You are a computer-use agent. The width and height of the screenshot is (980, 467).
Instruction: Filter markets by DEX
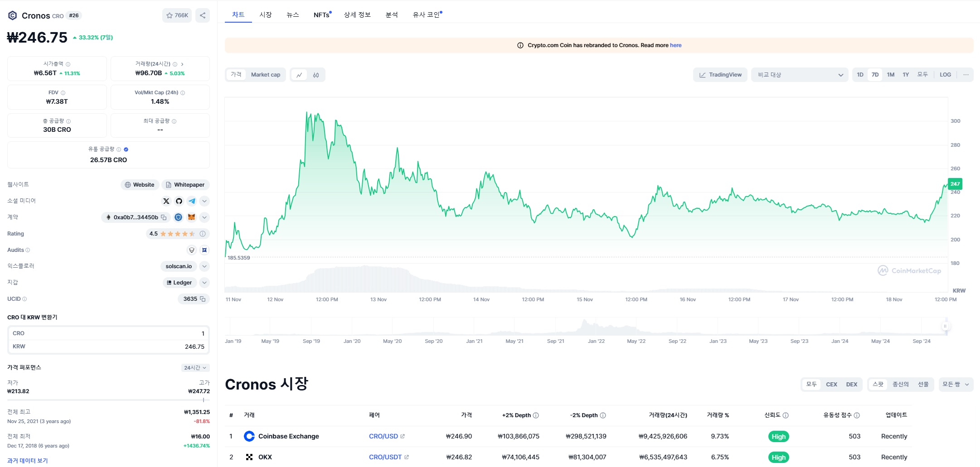852,385
